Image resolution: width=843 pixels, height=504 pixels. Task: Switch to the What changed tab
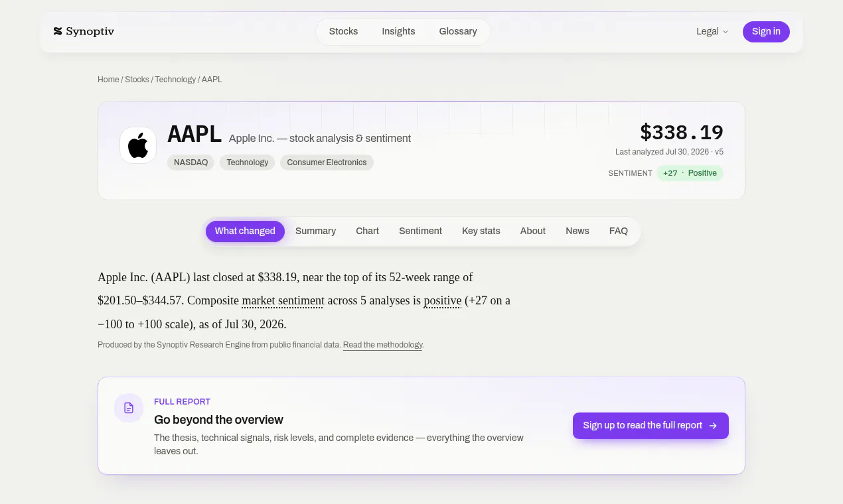click(x=245, y=231)
